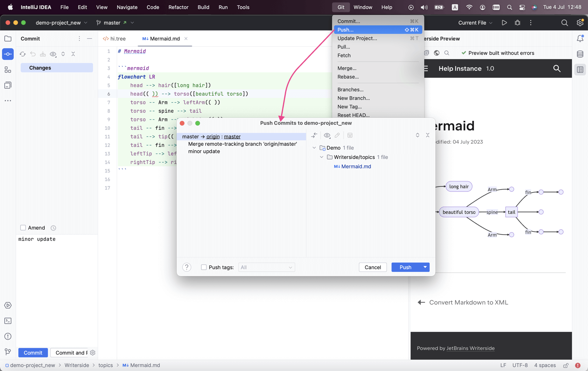Viewport: 588px width, 371px height.
Task: Collapse the Writerside/topics folder node
Action: click(322, 157)
